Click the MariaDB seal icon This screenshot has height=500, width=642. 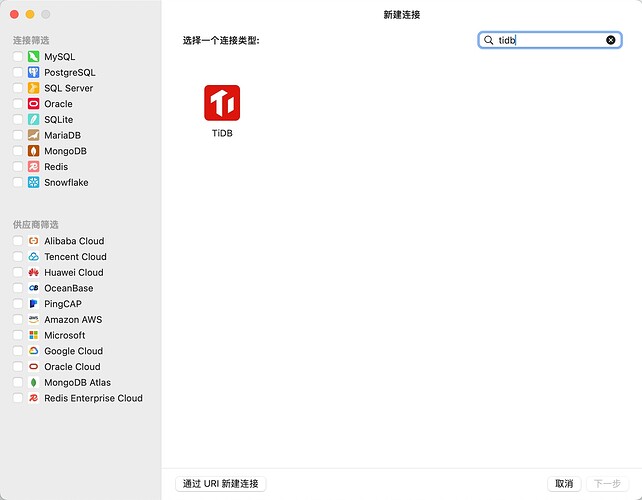click(x=34, y=135)
